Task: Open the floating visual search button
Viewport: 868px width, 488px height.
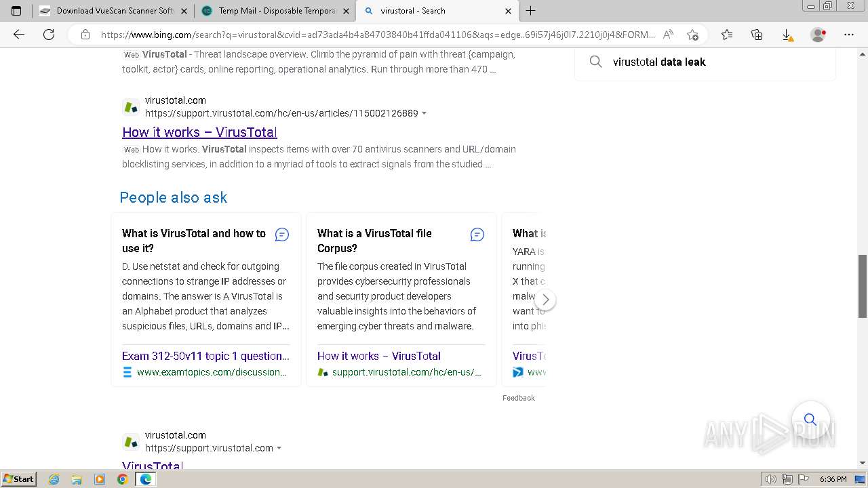Action: pyautogui.click(x=810, y=420)
